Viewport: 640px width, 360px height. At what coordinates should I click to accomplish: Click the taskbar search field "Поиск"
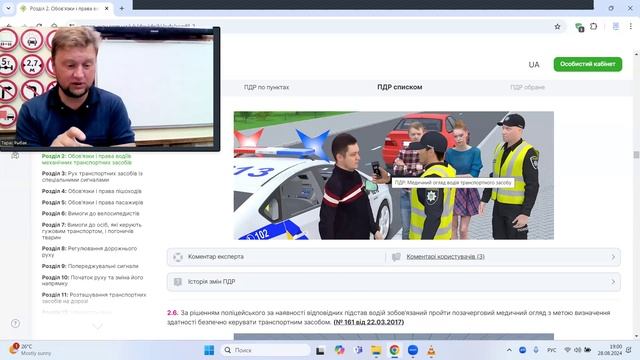pos(266,350)
